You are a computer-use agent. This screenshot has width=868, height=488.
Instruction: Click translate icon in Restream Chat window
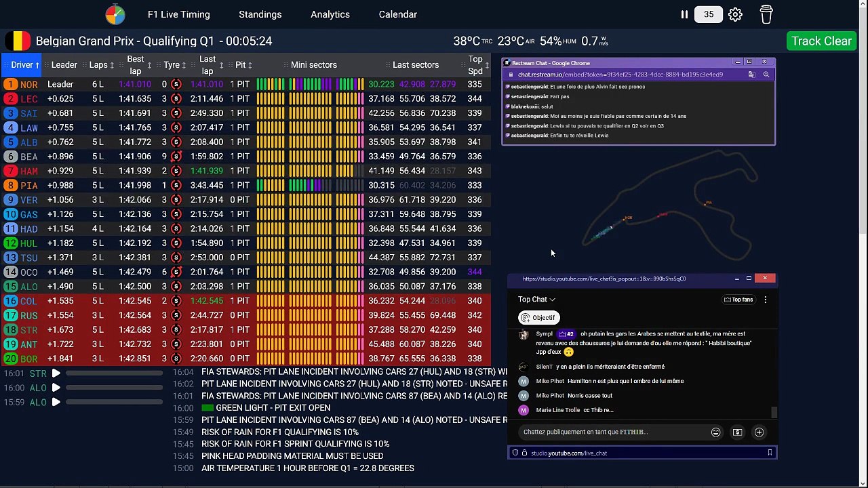(751, 75)
